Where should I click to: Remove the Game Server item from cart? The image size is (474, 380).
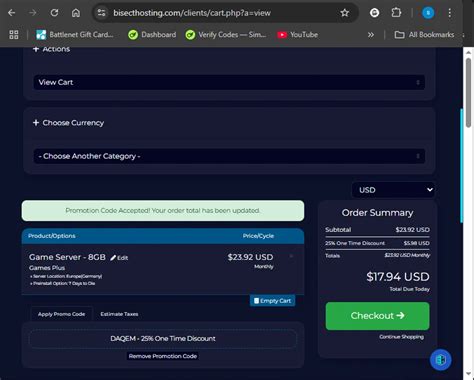[291, 256]
